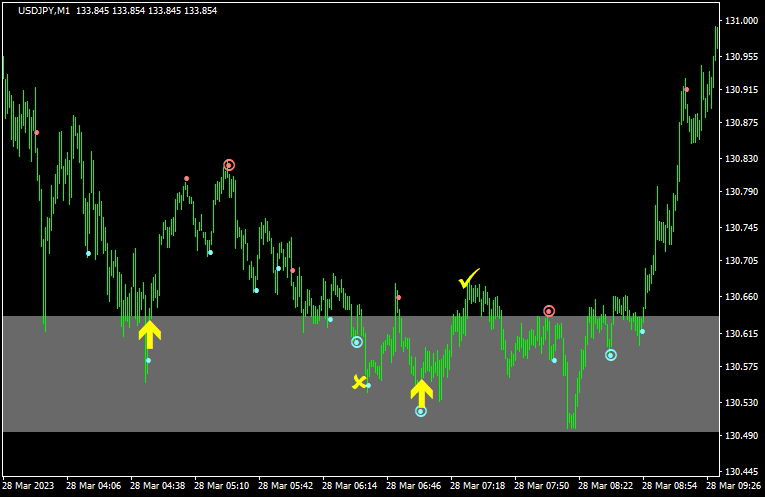Click the red circled marker near 07:50

pyautogui.click(x=549, y=311)
